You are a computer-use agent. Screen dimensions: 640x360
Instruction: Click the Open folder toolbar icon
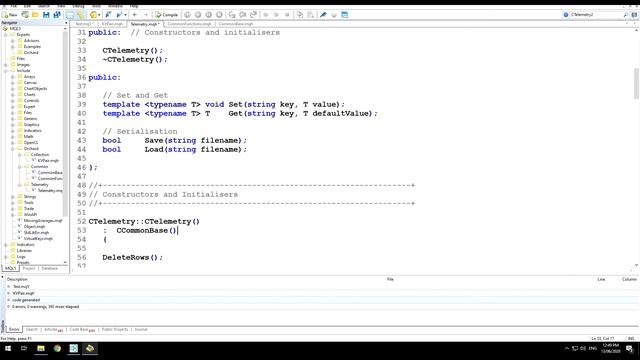36,15
